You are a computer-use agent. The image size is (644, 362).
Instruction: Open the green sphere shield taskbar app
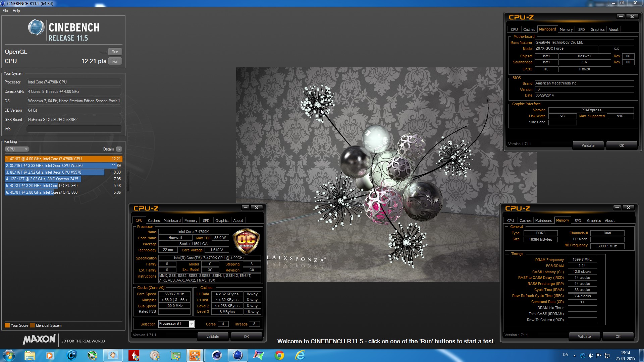92,355
